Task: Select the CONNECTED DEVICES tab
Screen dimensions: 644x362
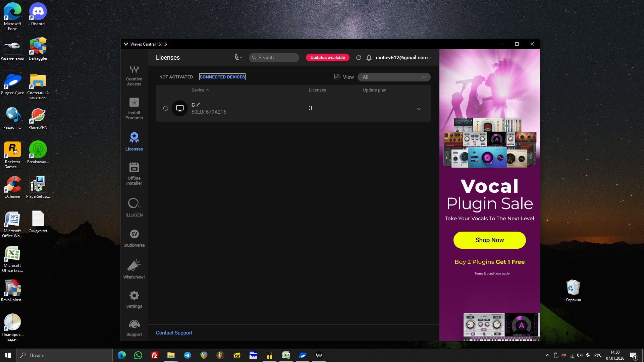Action: click(222, 77)
